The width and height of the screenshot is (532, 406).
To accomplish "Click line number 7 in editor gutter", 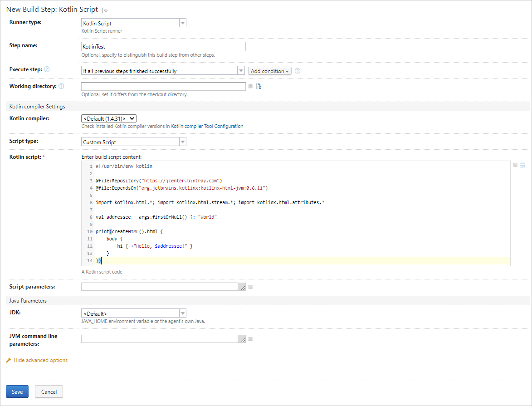I will click(x=91, y=210).
